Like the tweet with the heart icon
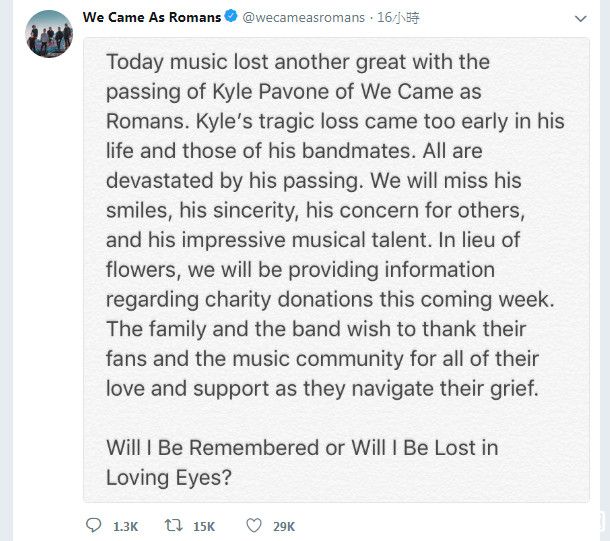Viewport: 610px width, 541px height. pos(254,525)
